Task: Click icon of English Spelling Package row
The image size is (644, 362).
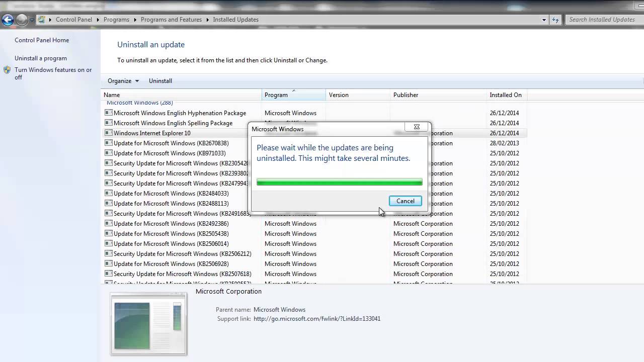Action: click(108, 123)
